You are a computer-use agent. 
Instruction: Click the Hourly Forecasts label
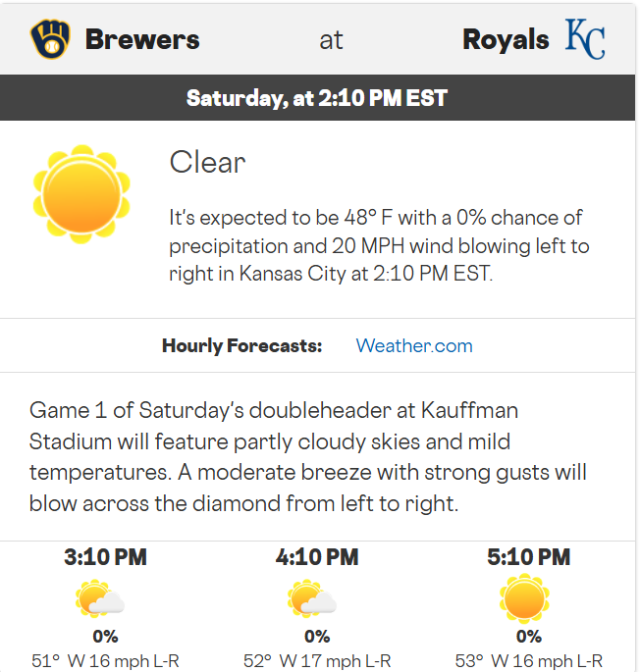click(241, 346)
